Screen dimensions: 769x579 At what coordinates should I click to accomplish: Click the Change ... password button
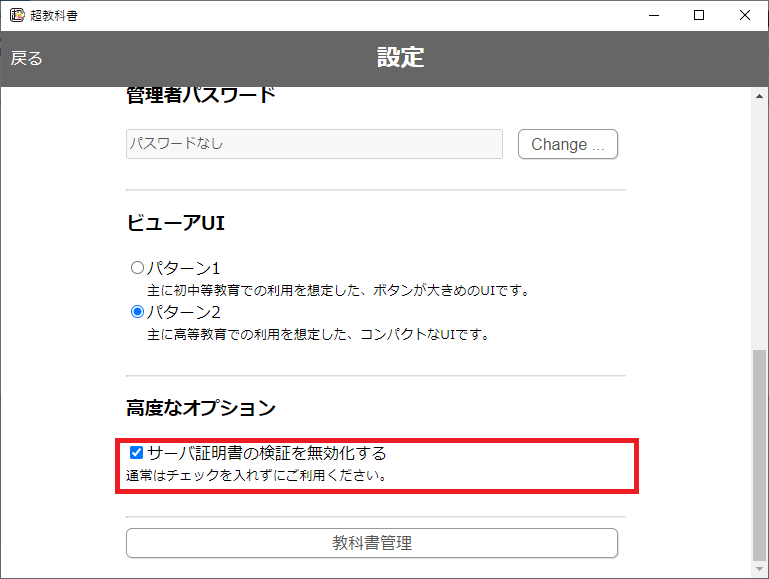[567, 144]
